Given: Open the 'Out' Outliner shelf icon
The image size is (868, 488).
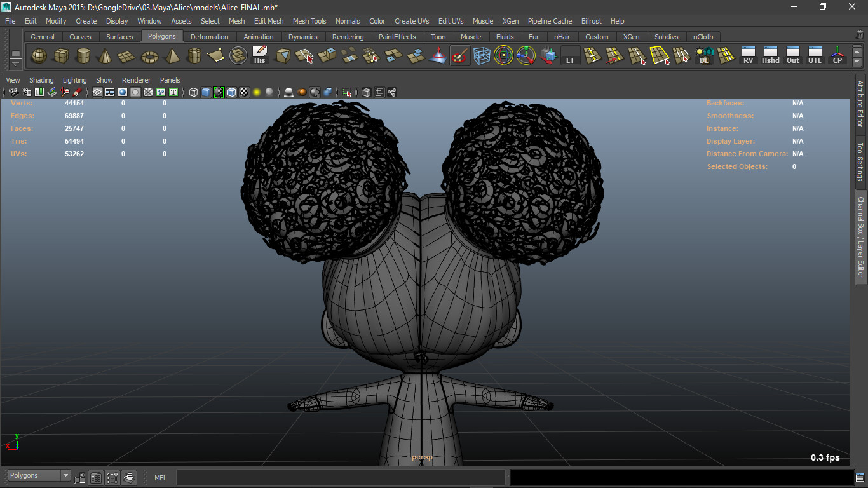Looking at the screenshot, I should point(793,56).
